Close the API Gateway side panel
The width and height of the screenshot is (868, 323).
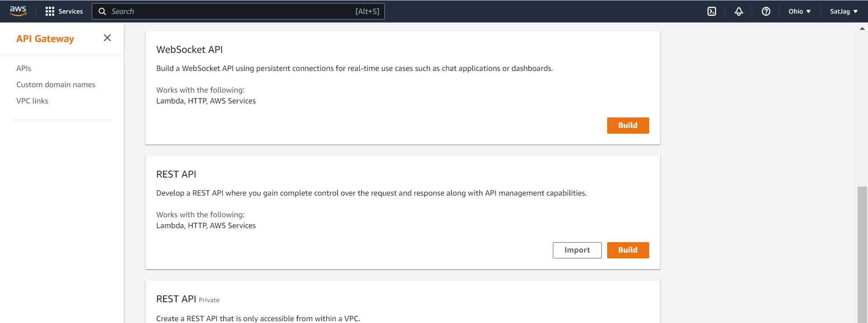point(107,38)
